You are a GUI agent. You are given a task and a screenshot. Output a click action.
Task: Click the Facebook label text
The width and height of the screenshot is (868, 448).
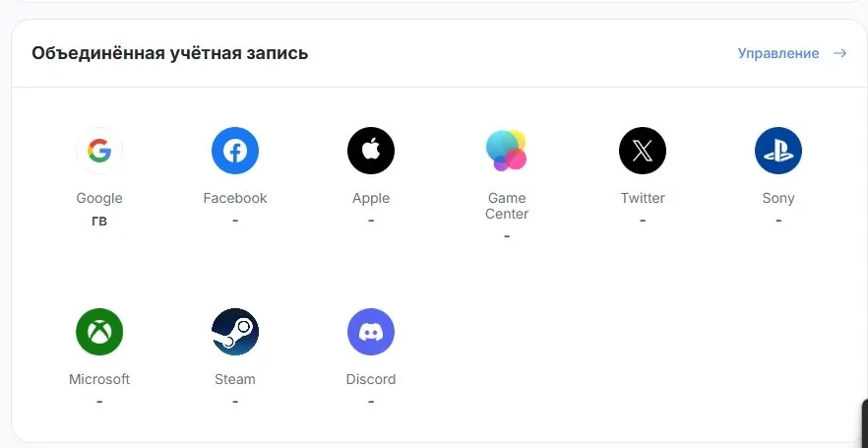pyautogui.click(x=235, y=198)
